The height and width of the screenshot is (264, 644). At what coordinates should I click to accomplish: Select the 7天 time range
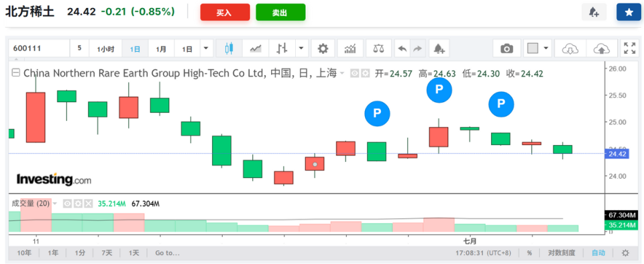point(107,253)
